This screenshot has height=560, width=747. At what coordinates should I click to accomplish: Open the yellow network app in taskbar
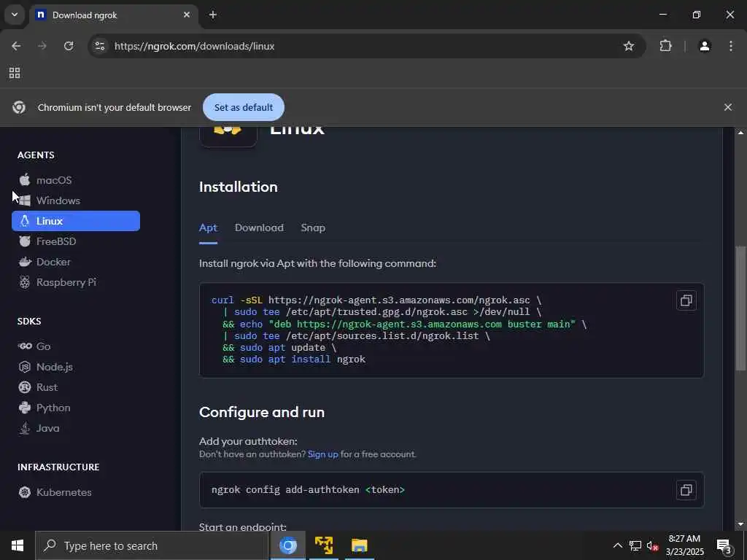324,545
